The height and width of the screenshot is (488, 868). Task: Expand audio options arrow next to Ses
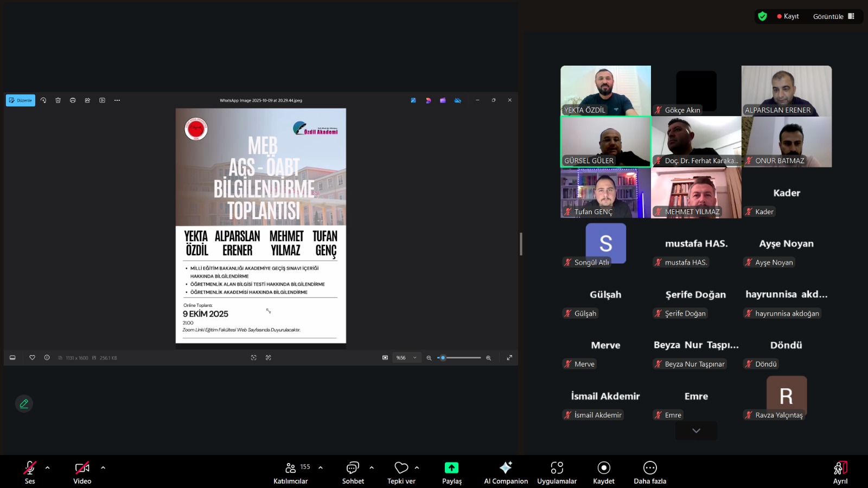tap(48, 467)
